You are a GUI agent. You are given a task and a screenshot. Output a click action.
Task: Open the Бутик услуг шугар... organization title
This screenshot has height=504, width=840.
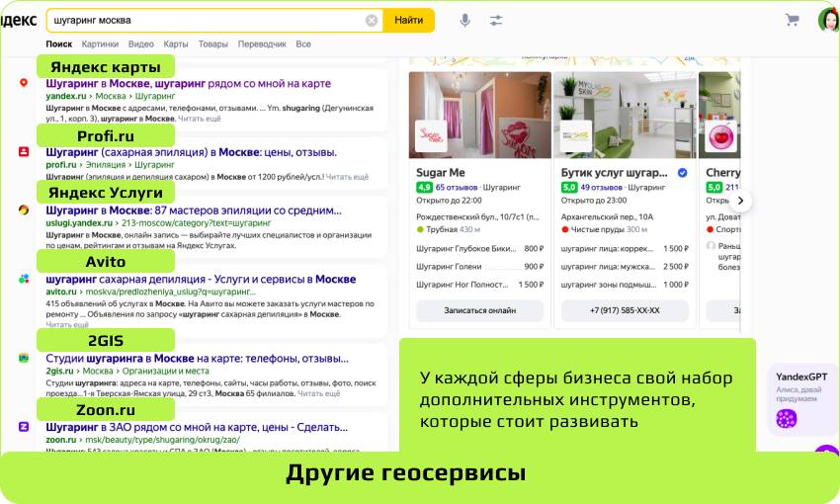[615, 173]
